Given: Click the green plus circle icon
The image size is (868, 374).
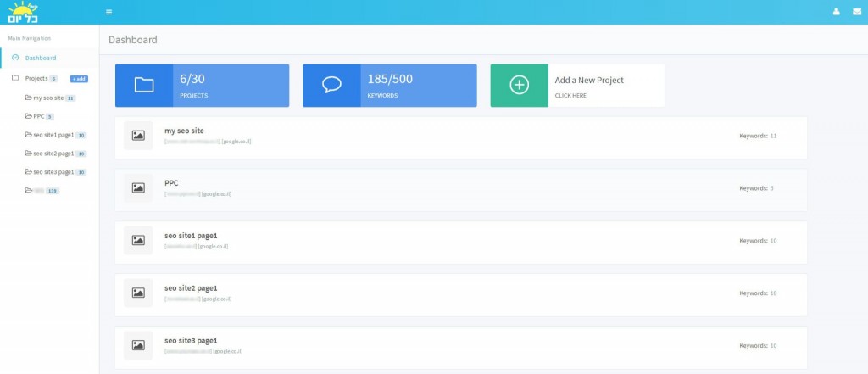Looking at the screenshot, I should point(519,85).
